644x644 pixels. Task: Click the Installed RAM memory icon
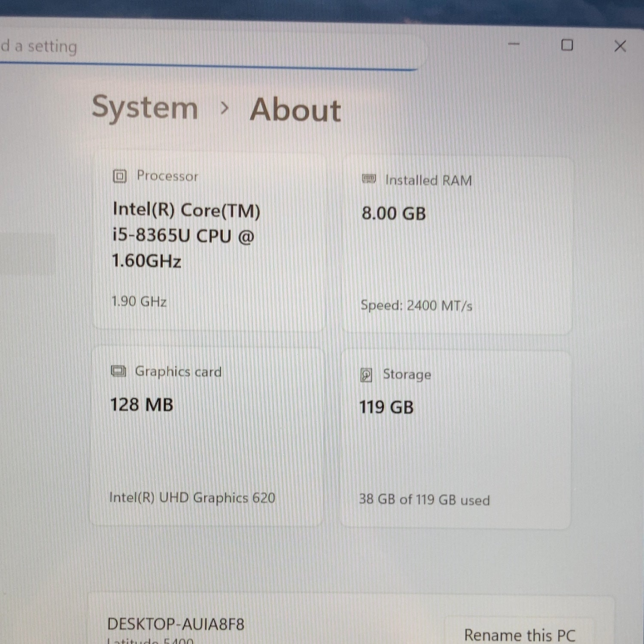click(x=369, y=179)
